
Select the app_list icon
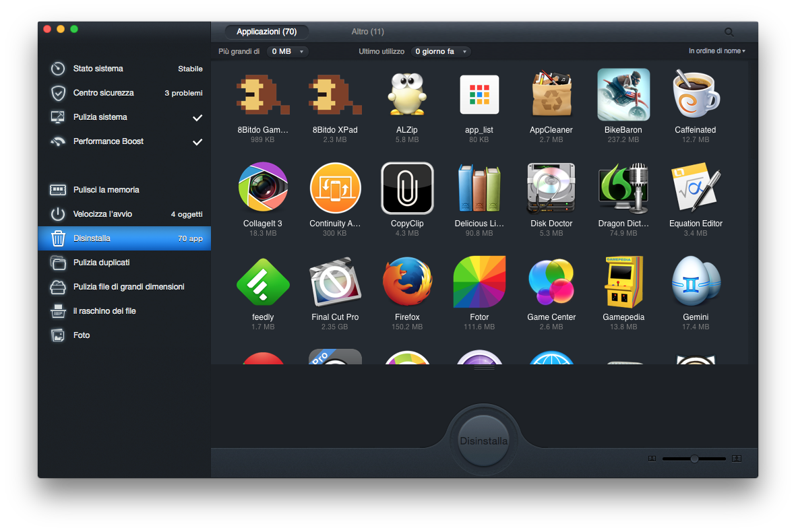[x=479, y=95]
